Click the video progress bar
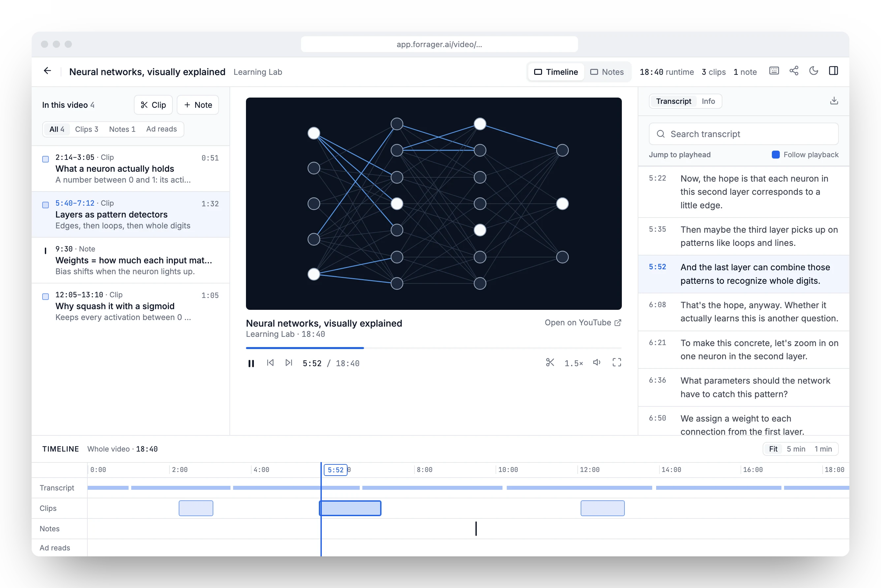 pyautogui.click(x=434, y=348)
